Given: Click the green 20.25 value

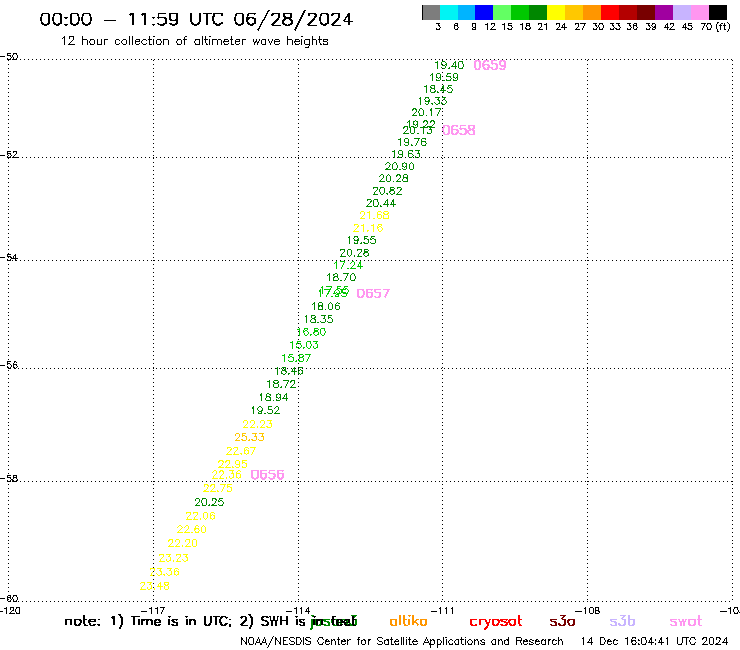Looking at the screenshot, I should click(209, 502).
